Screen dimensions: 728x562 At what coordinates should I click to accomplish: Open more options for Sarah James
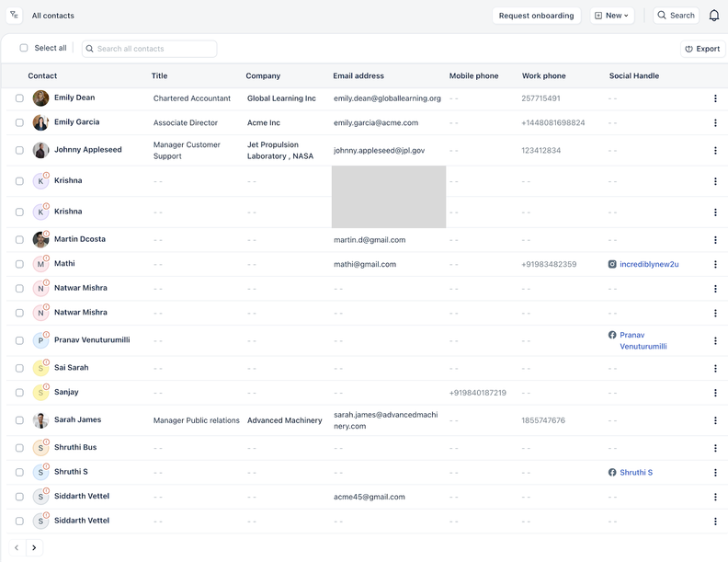(715, 420)
